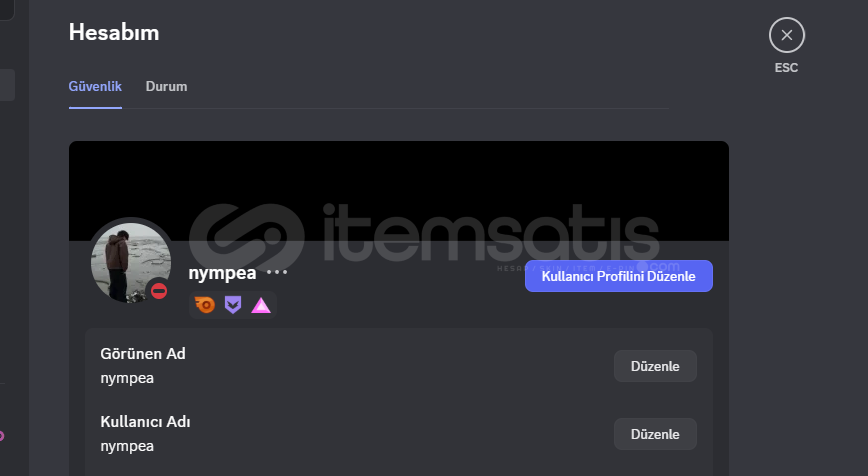The height and width of the screenshot is (476, 868).
Task: Click the orange Nitro badge icon
Action: pos(205,305)
